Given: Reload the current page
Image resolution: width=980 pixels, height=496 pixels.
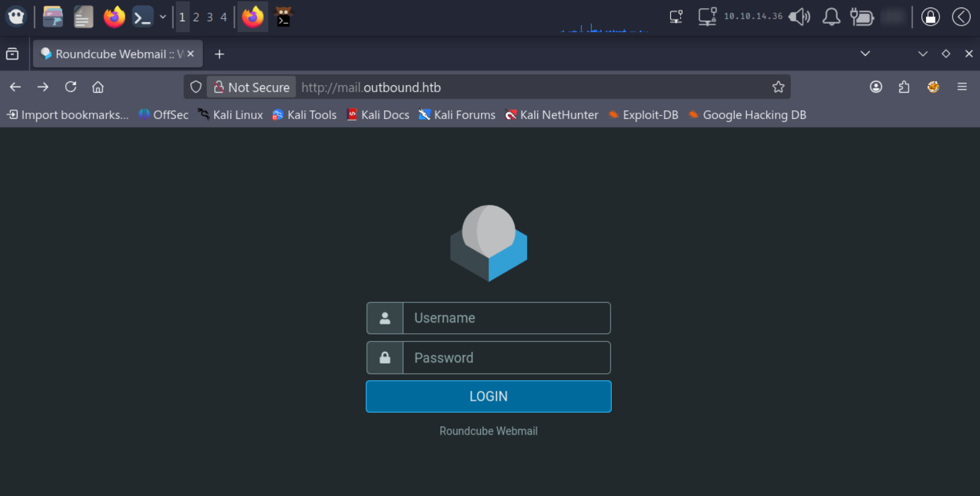Looking at the screenshot, I should tap(71, 87).
